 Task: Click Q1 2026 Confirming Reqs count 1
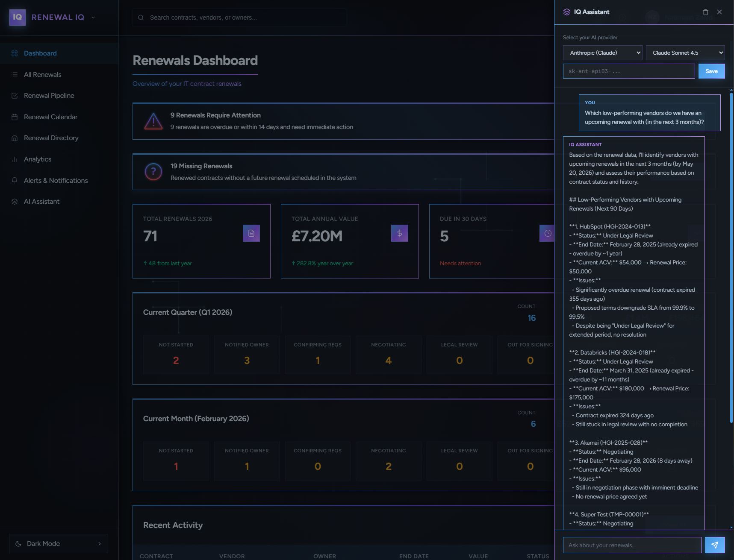pyautogui.click(x=318, y=361)
